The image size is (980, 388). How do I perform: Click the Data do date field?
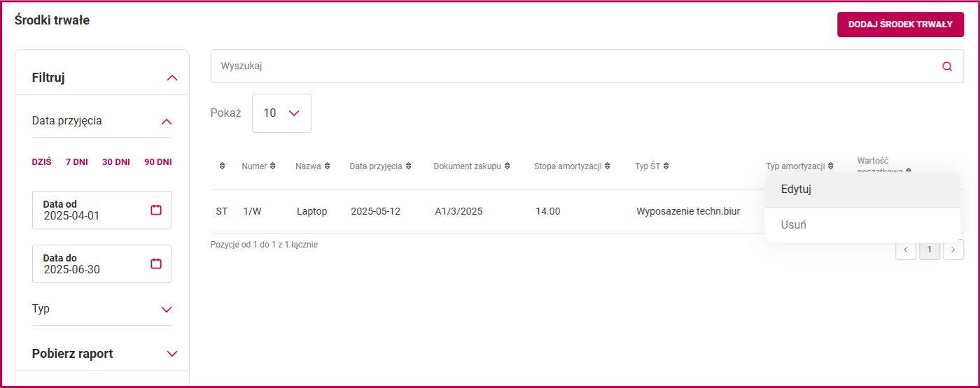tap(102, 264)
